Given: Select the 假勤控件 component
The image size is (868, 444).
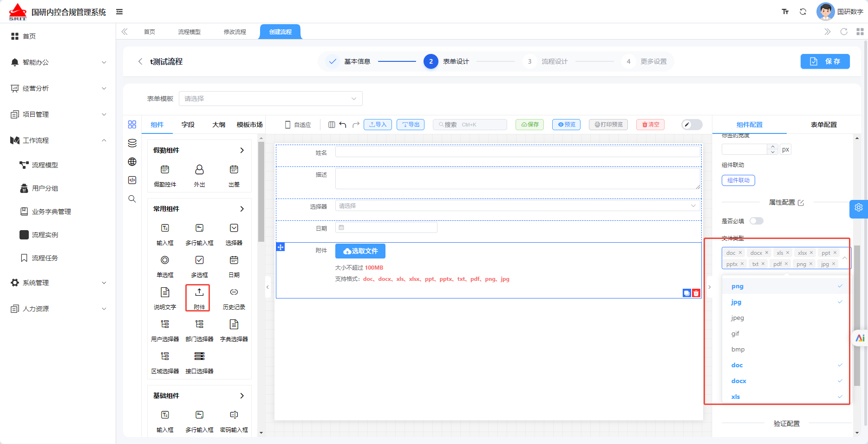Looking at the screenshot, I should (165, 176).
